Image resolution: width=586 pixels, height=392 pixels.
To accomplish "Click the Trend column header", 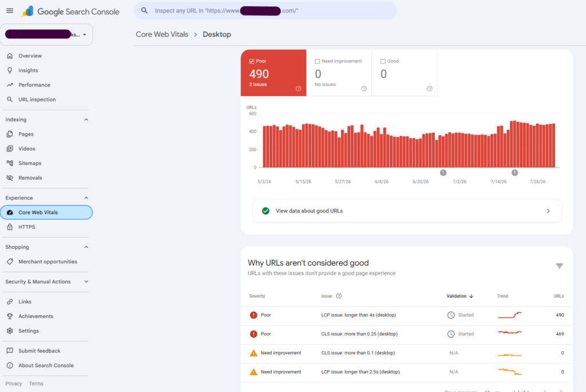I will [502, 296].
